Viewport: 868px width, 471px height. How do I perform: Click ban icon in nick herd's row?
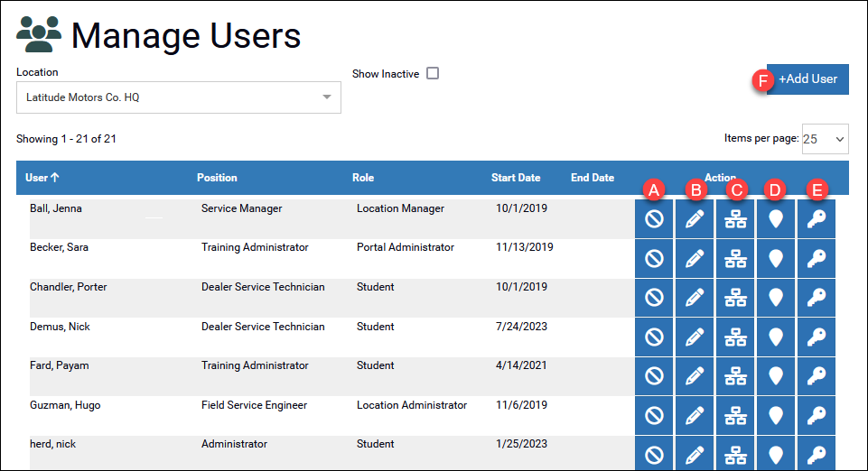click(654, 454)
